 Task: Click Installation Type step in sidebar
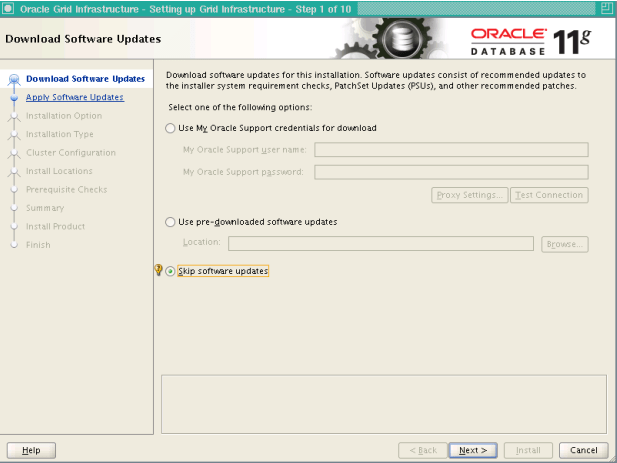[x=60, y=134]
